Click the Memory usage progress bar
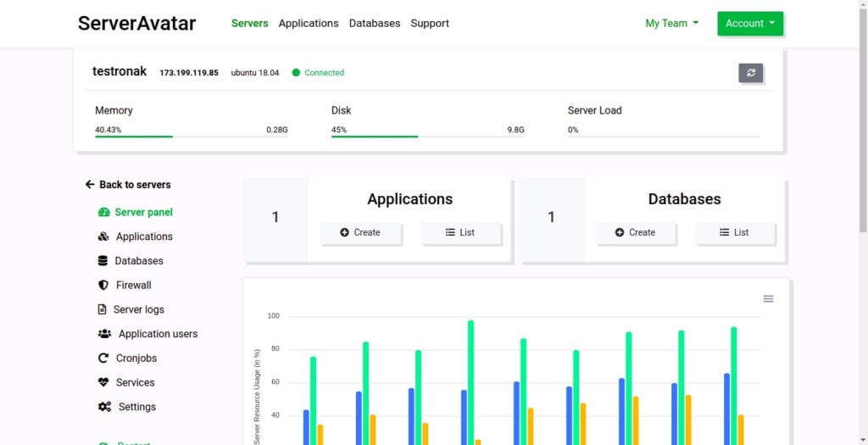868x445 pixels. [192, 136]
